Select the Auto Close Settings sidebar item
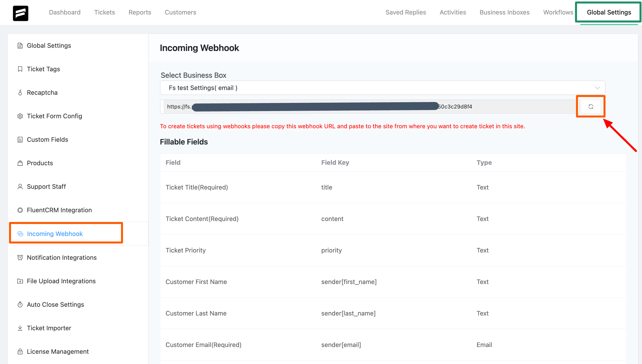The image size is (642, 364). (x=55, y=304)
